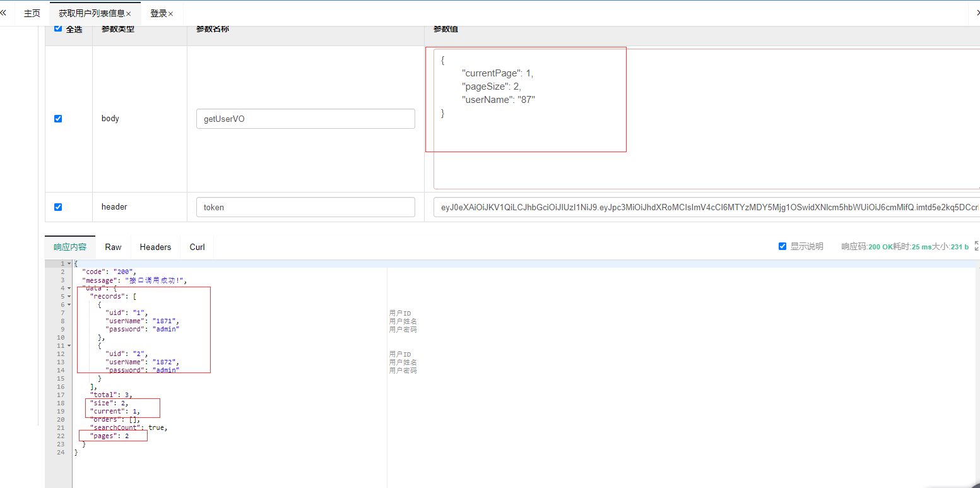The height and width of the screenshot is (488, 980).
Task: Click the "pages": 2 response line
Action: (x=109, y=436)
